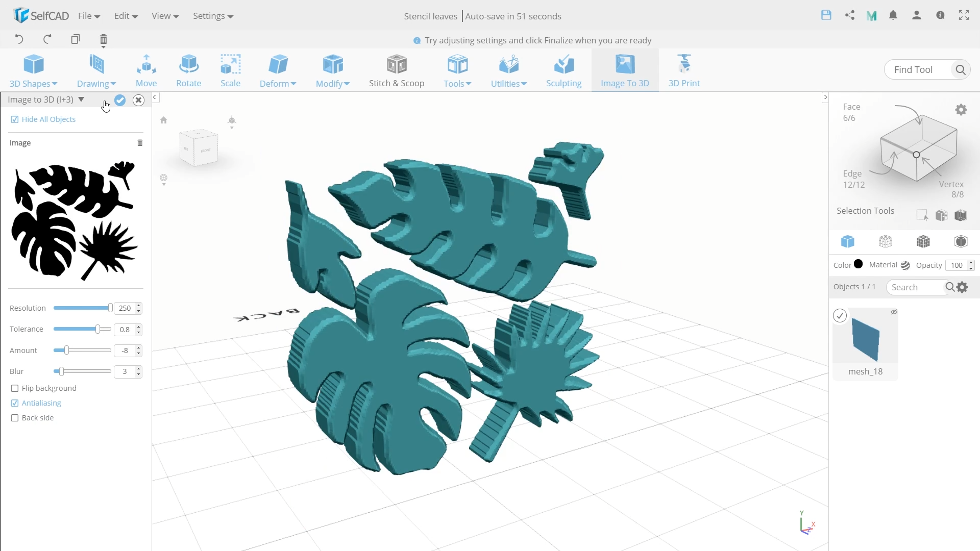Viewport: 980px width, 551px height.
Task: Disable Antialiasing checkbox
Action: click(x=15, y=403)
